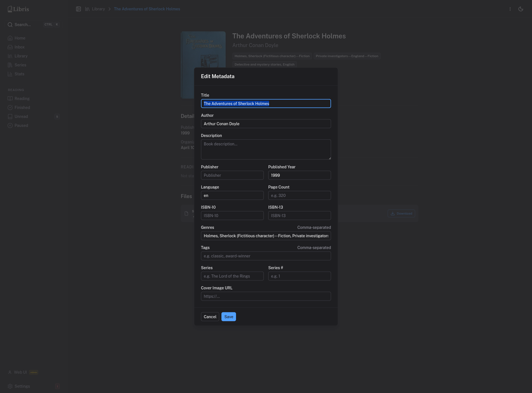532x393 pixels.
Task: Collapse the sidebar panel icon
Action: point(78,9)
